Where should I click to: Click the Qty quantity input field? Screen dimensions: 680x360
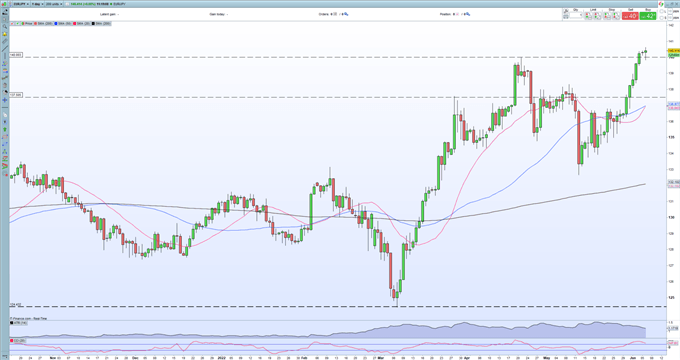(575, 15)
